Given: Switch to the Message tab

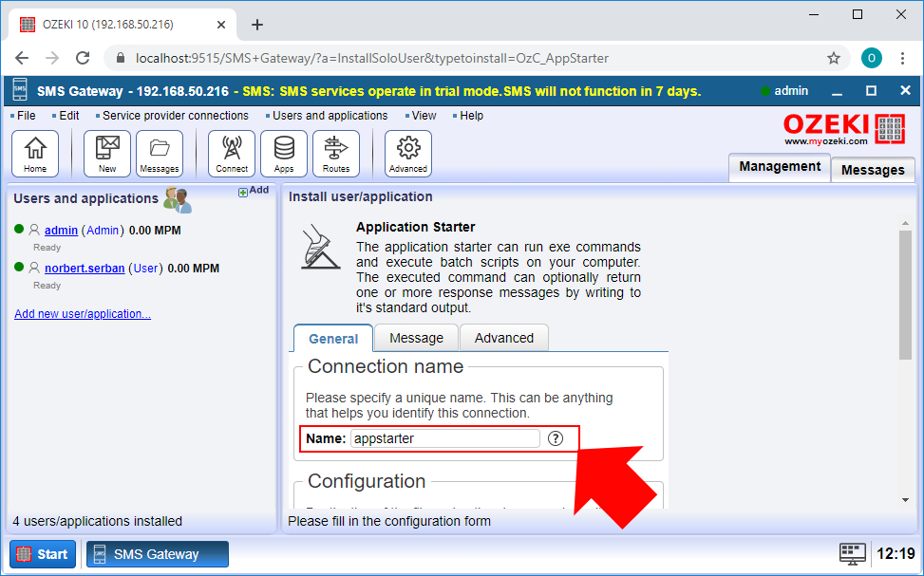Looking at the screenshot, I should [x=416, y=338].
